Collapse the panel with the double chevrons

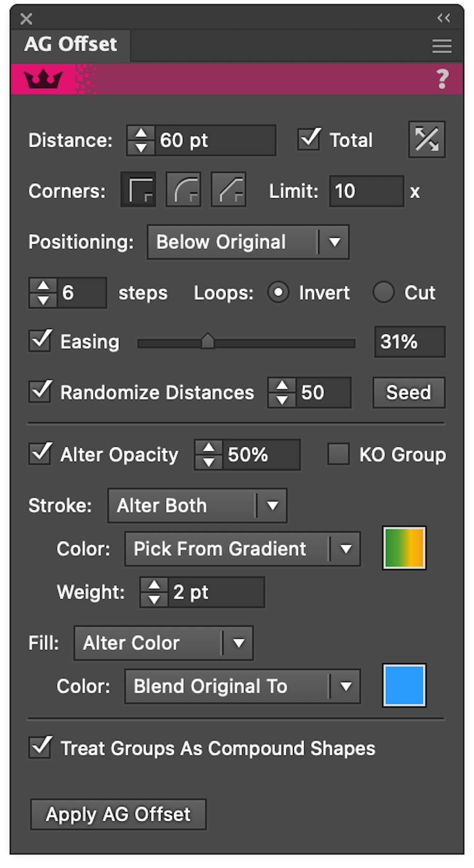(442, 18)
